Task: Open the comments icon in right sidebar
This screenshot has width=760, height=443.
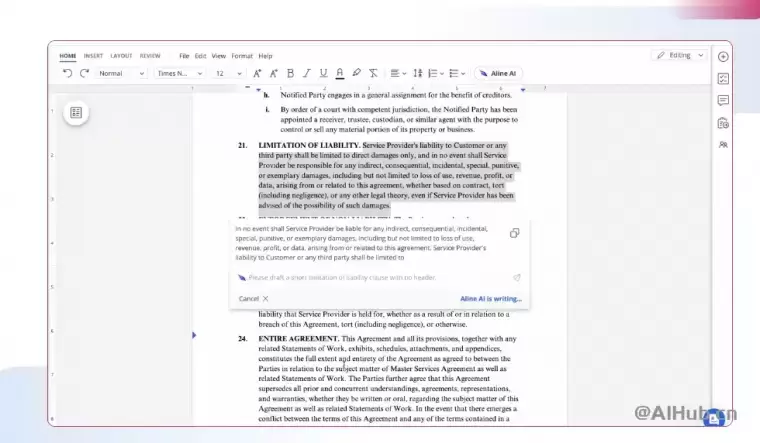Action: pyautogui.click(x=723, y=100)
